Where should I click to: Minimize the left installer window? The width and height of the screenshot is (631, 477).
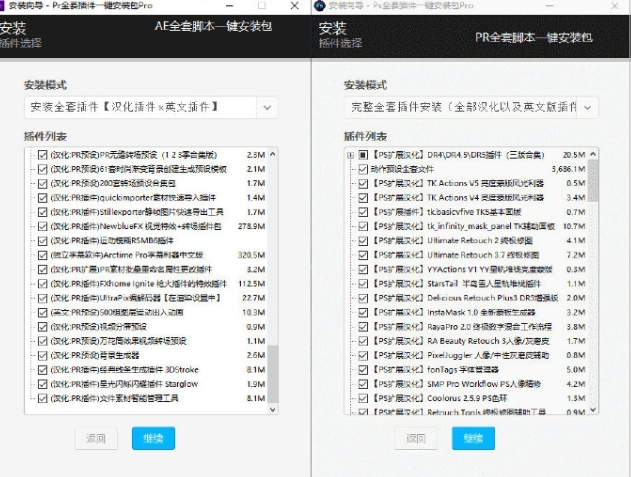(230, 6)
